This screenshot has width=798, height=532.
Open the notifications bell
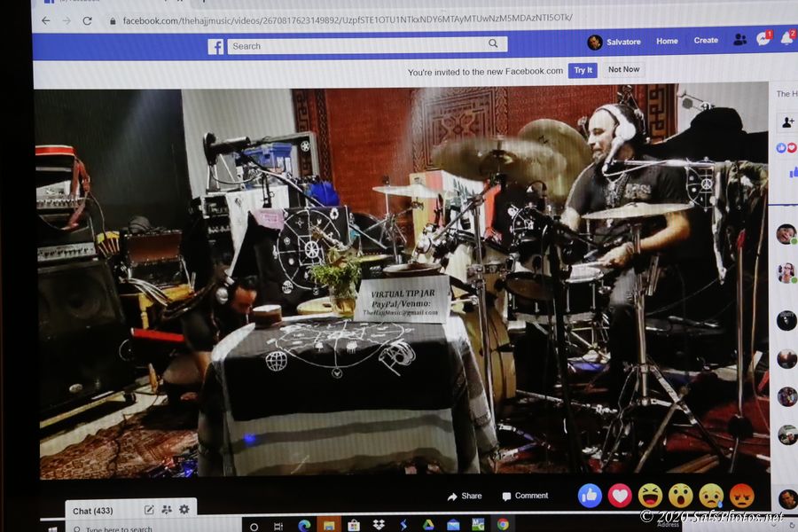tap(786, 39)
